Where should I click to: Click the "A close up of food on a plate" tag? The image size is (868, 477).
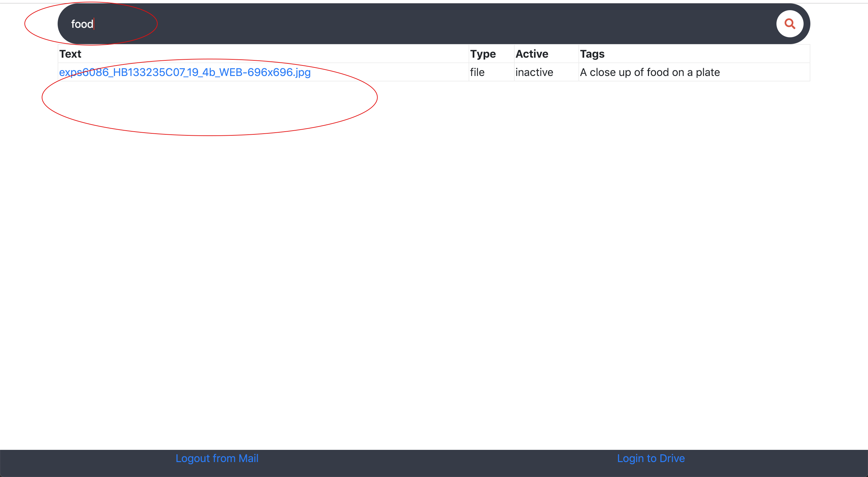point(650,72)
